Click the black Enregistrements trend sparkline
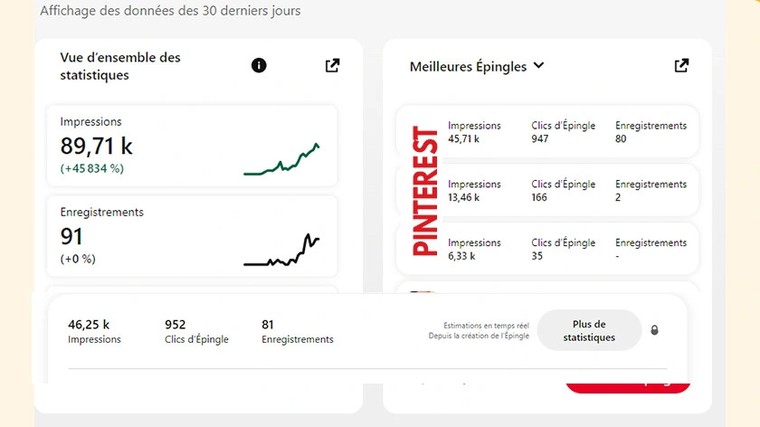The height and width of the screenshot is (427, 760). [281, 251]
